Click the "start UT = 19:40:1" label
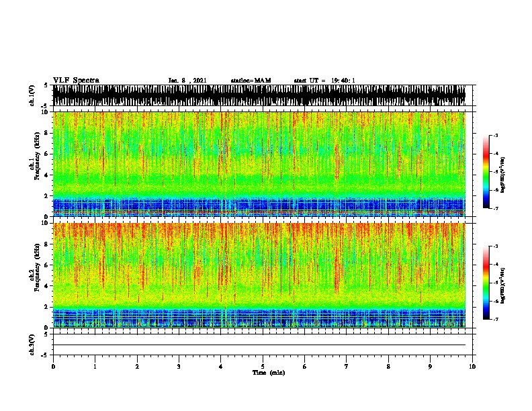 324,81
